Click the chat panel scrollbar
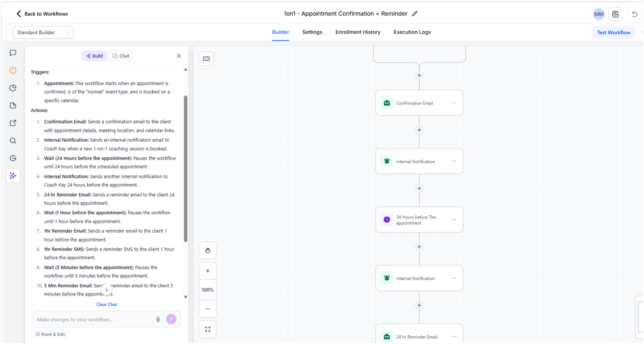 click(x=186, y=169)
